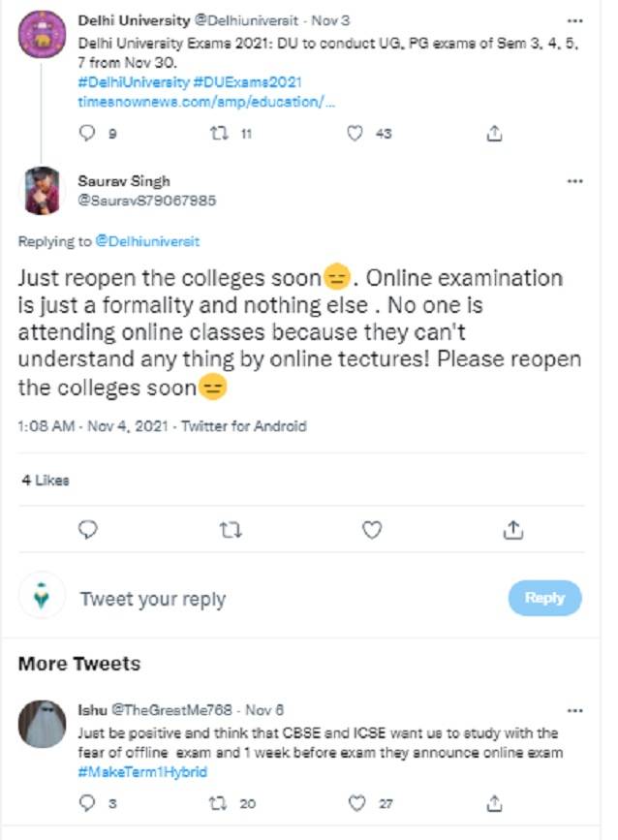Like Ishu's tweet about online exams
Viewport: 618px width, 840px height.
(x=355, y=802)
